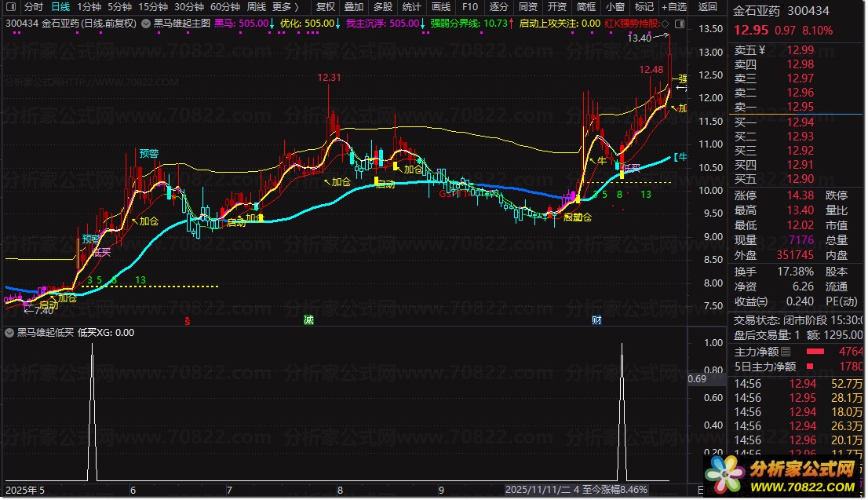Image resolution: width=868 pixels, height=500 pixels.
Task: Switch to 5分钟 period
Action: pyautogui.click(x=119, y=7)
